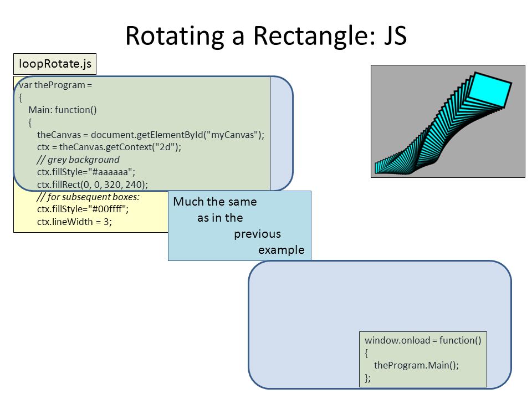Click the line "ctx = theCanvas.getContext("2d");"
Screen dimensions: 532x399
[x=109, y=147]
